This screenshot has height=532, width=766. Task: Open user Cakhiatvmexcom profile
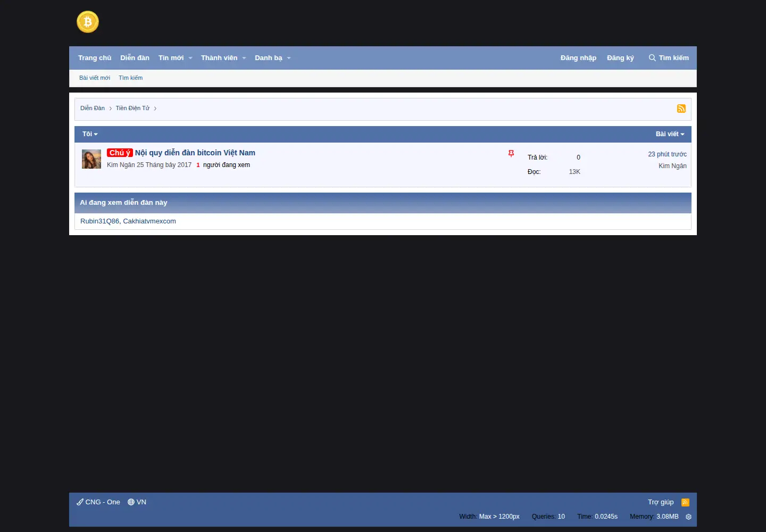(x=149, y=221)
